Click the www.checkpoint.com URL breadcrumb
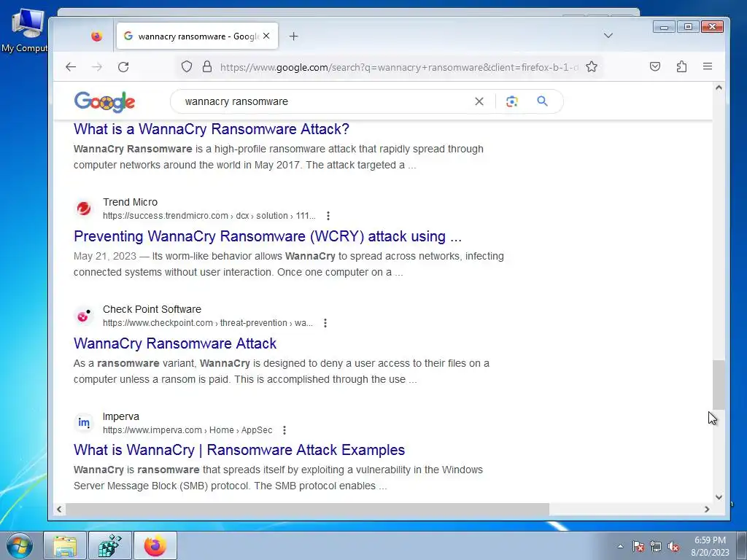Viewport: 747px width, 560px height. click(208, 323)
